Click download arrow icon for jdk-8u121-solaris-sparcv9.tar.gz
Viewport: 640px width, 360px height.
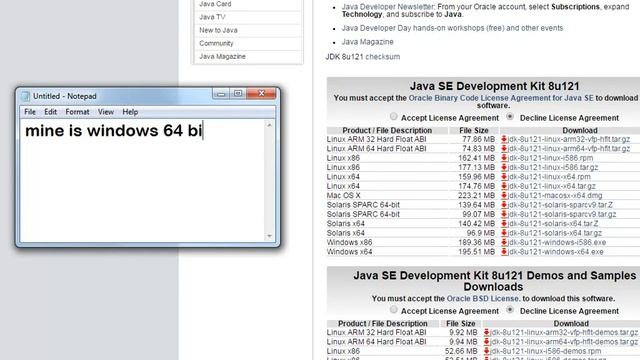click(504, 214)
